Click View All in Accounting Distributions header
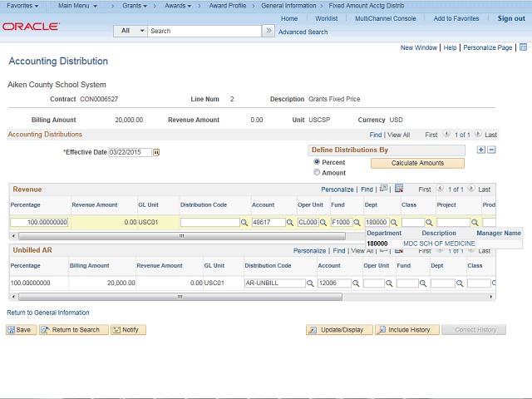Image resolution: width=532 pixels, height=399 pixels. point(399,135)
